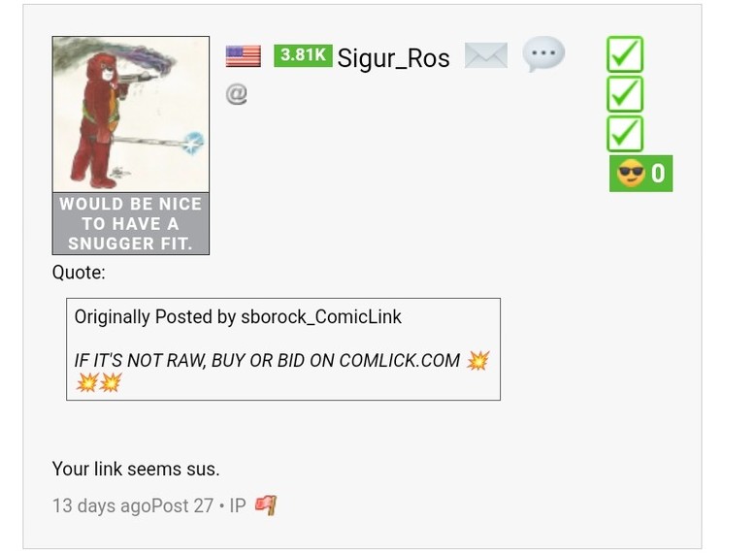Click the red report flag icon

point(266,505)
